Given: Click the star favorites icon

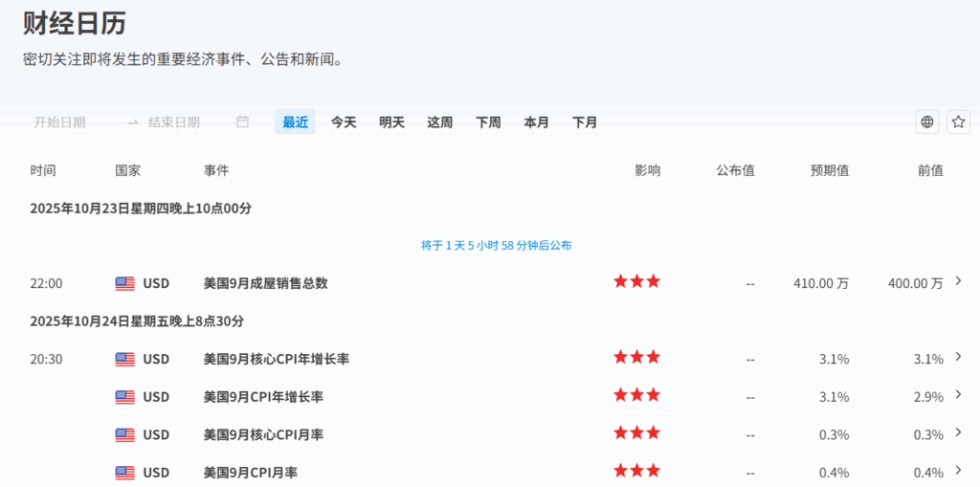Looking at the screenshot, I should (958, 122).
